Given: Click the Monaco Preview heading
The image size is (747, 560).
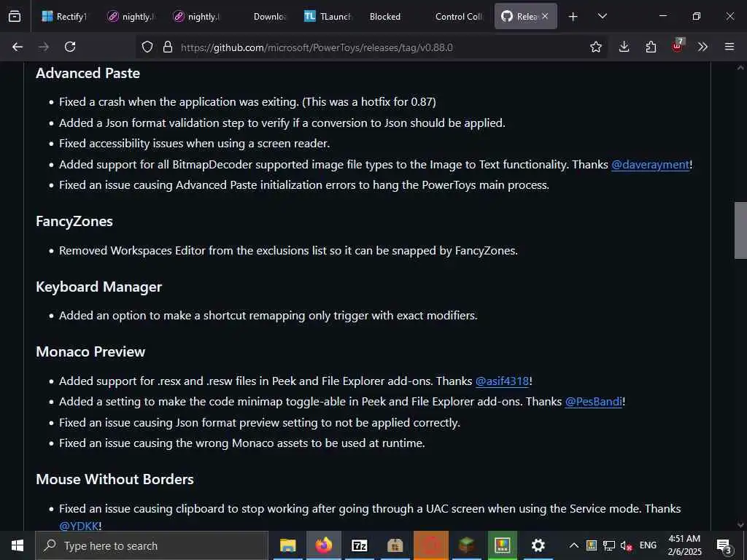Looking at the screenshot, I should point(90,352).
